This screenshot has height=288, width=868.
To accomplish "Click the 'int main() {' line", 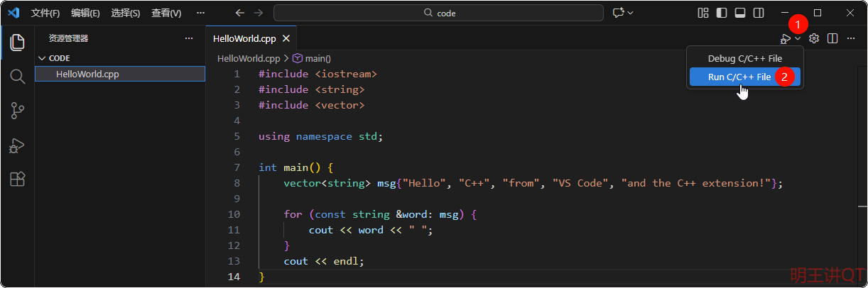I will (x=295, y=167).
